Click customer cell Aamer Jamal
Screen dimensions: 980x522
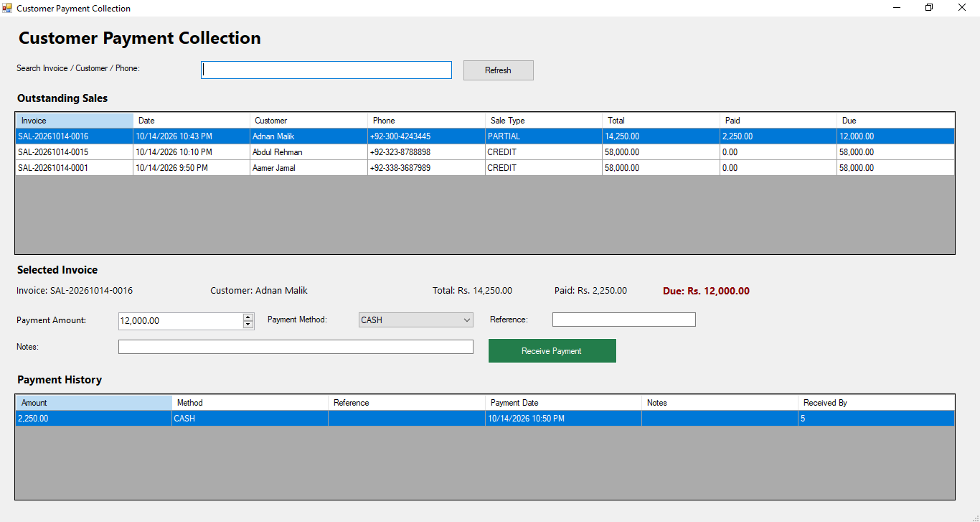308,168
